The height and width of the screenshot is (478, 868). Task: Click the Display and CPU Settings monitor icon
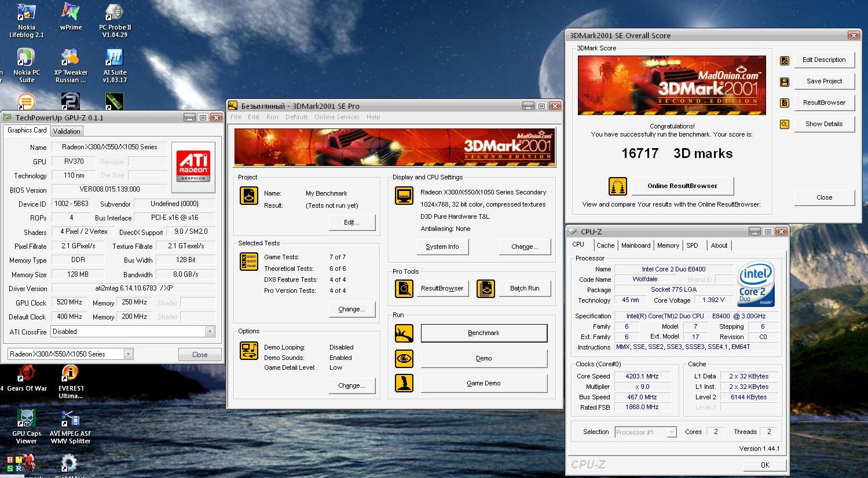[404, 196]
